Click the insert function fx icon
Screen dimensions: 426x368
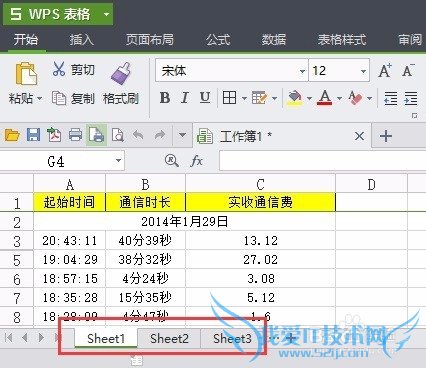[x=196, y=161]
